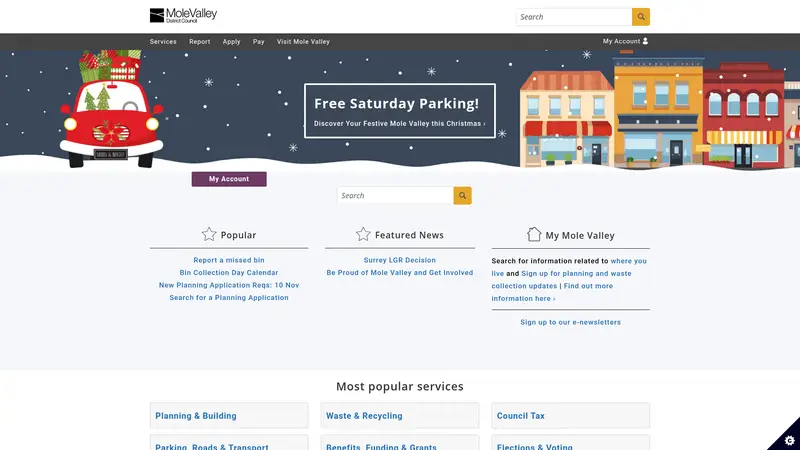Open the Waste & Recycling service card
The image size is (800, 450).
click(x=399, y=416)
